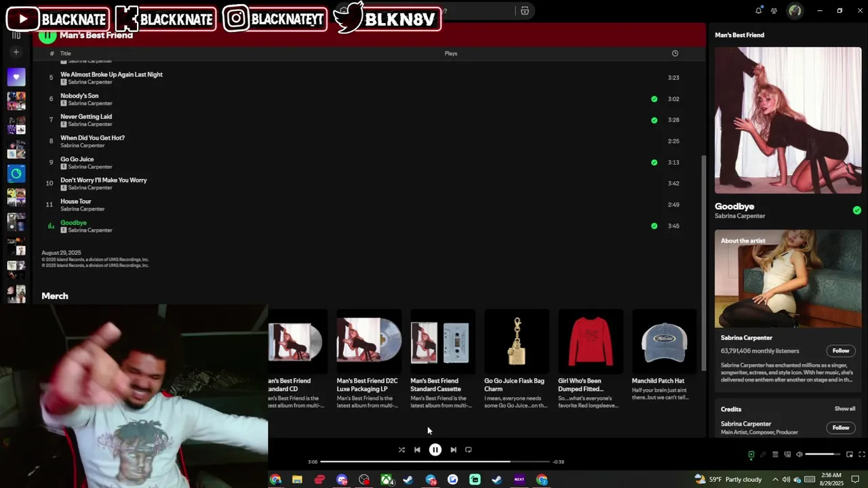Open the notifications bell icon
The height and width of the screenshot is (488, 868).
758,10
